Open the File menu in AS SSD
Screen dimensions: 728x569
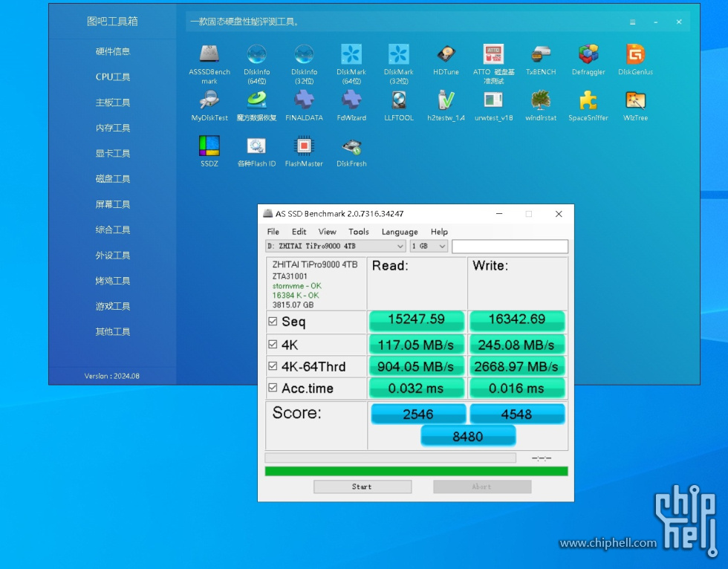coord(273,232)
